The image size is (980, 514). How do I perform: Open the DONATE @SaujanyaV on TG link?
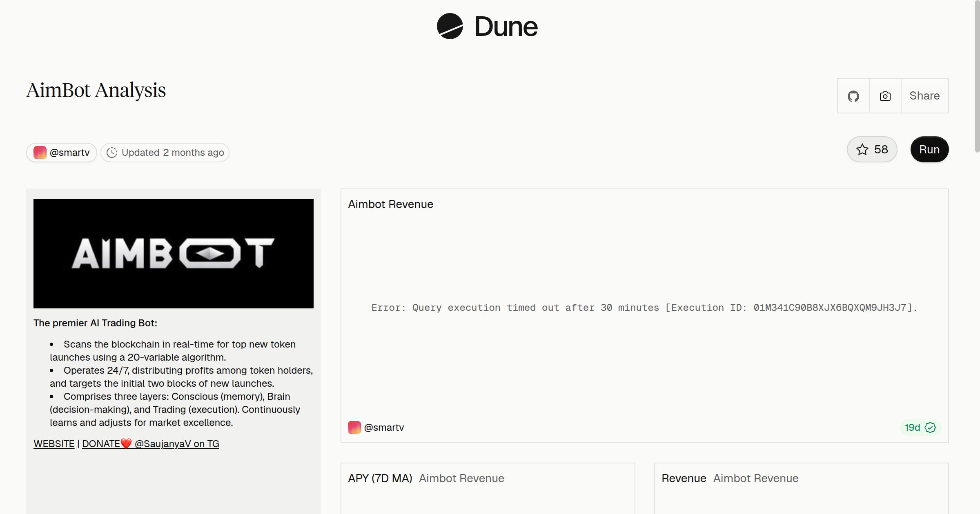(x=151, y=444)
